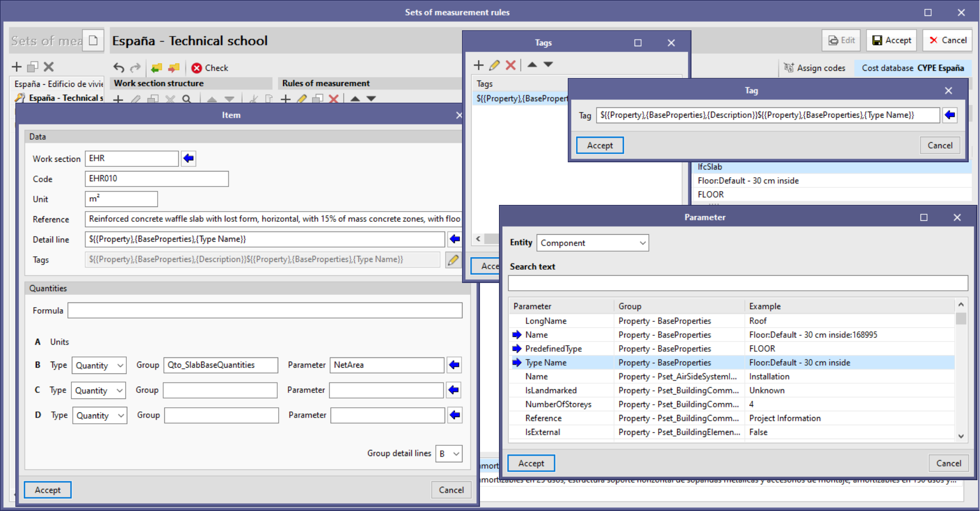
Task: Click blue arrow for row C parameter
Action: (x=453, y=390)
